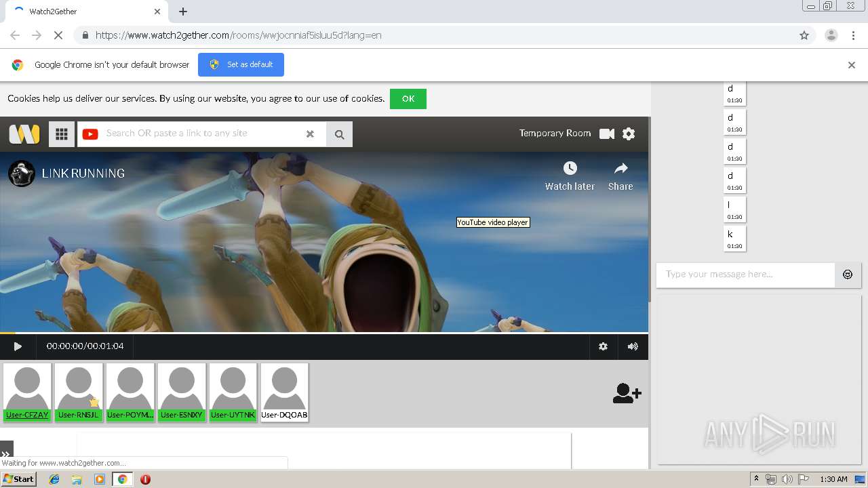
Task: Click the red taskbar icon
Action: [x=145, y=479]
